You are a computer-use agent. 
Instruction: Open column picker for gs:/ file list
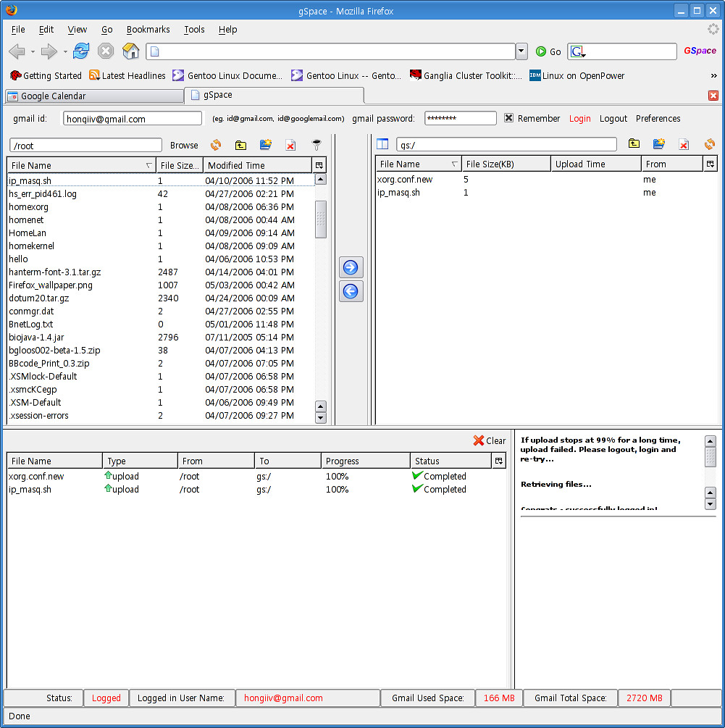pos(710,164)
